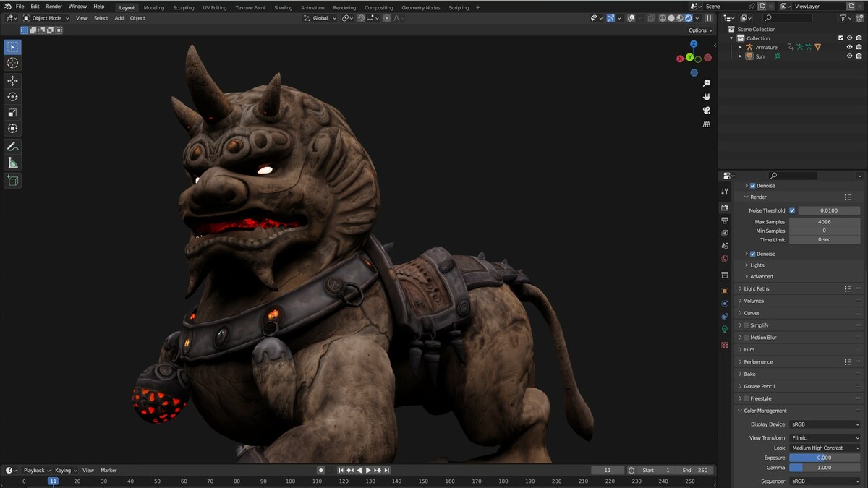Viewport: 868px width, 488px height.
Task: Select the Rotate tool
Action: click(x=12, y=97)
